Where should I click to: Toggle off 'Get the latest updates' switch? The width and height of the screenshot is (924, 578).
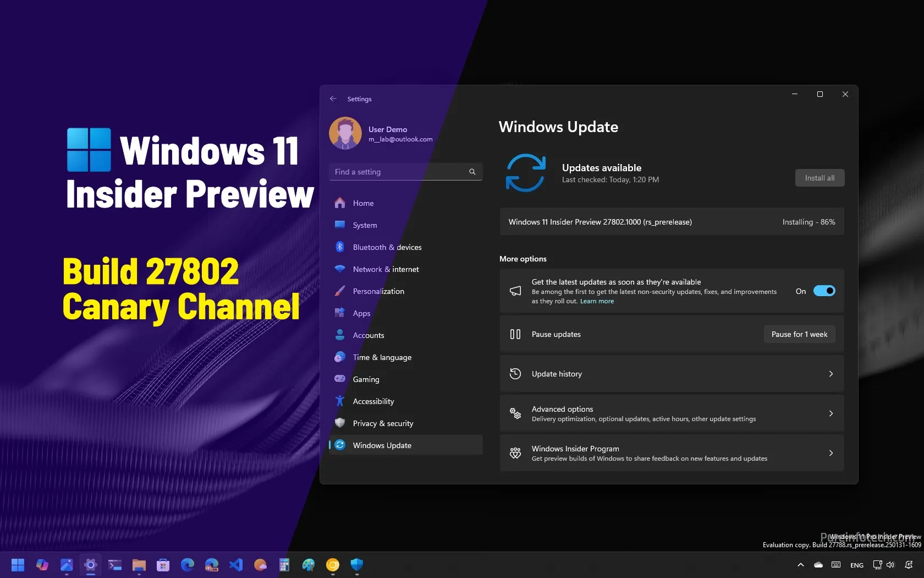pos(823,291)
